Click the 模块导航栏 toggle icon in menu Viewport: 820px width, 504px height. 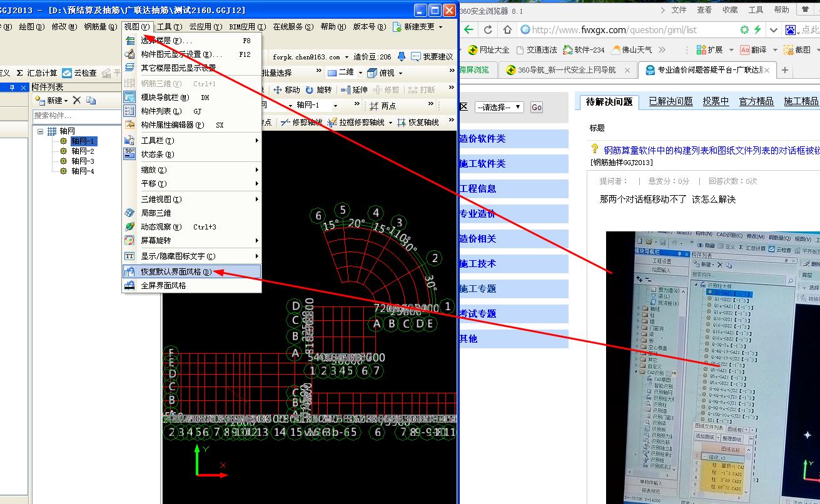(x=129, y=98)
